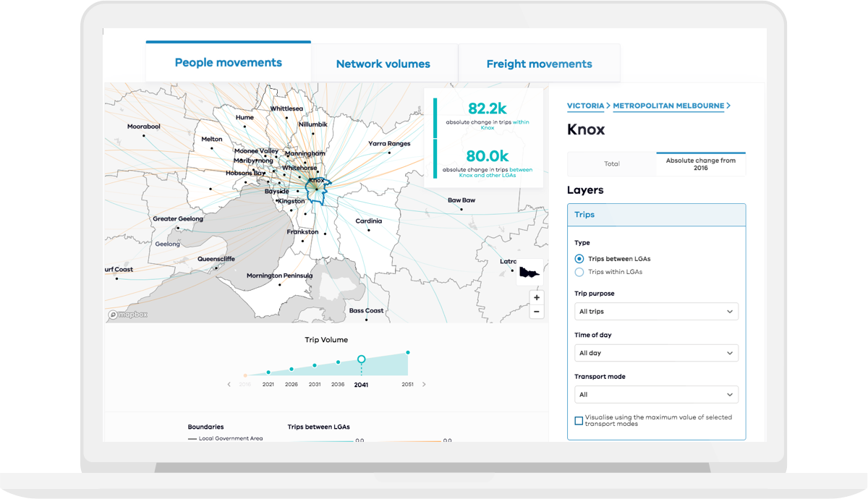Click the Victoria state overview map icon

pyautogui.click(x=529, y=272)
